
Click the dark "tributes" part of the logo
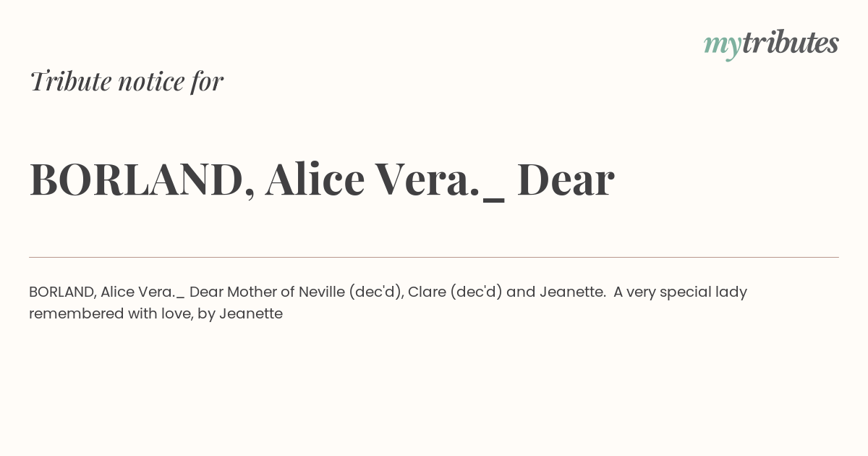click(x=791, y=42)
